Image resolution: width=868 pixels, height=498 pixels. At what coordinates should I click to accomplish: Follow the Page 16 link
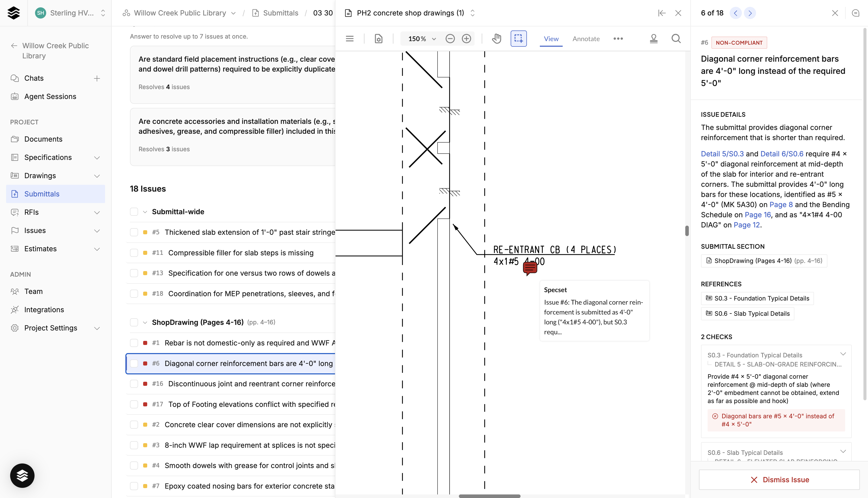click(758, 215)
